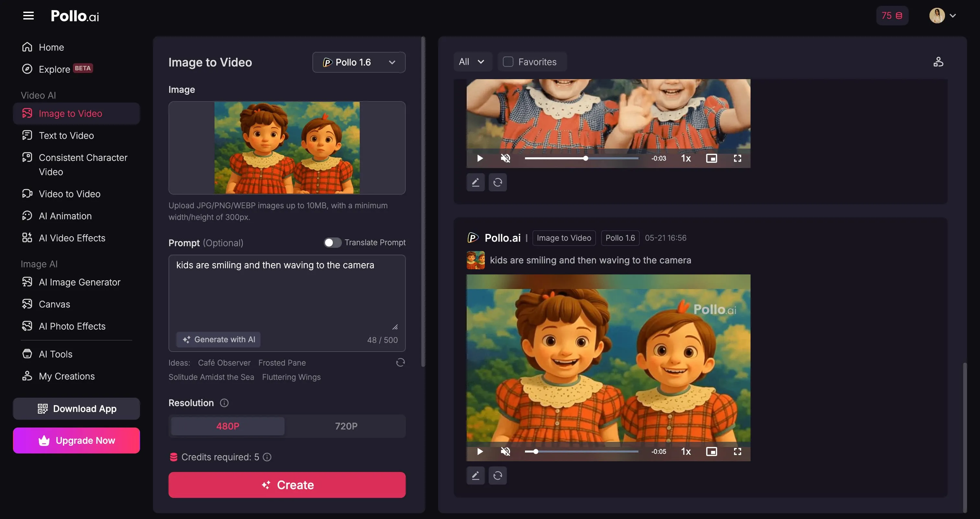The height and width of the screenshot is (519, 980).
Task: Click the My Creations icon in results header
Action: [x=938, y=62]
